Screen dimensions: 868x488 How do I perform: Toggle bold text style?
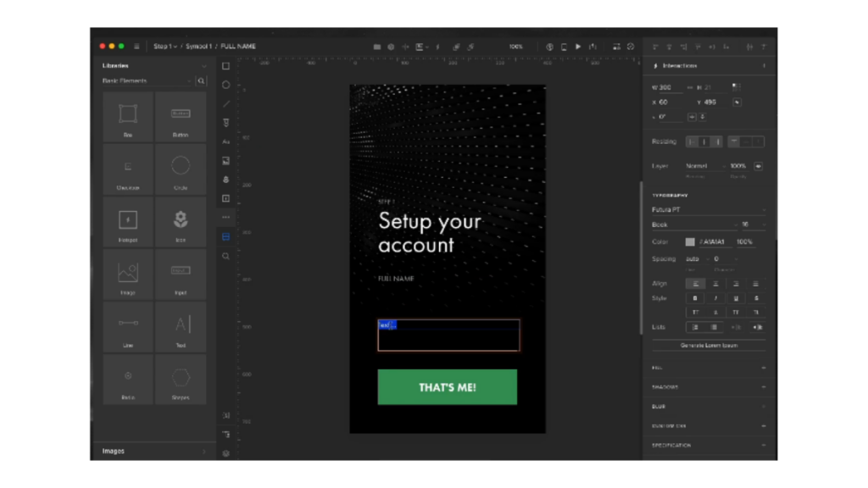pyautogui.click(x=695, y=298)
